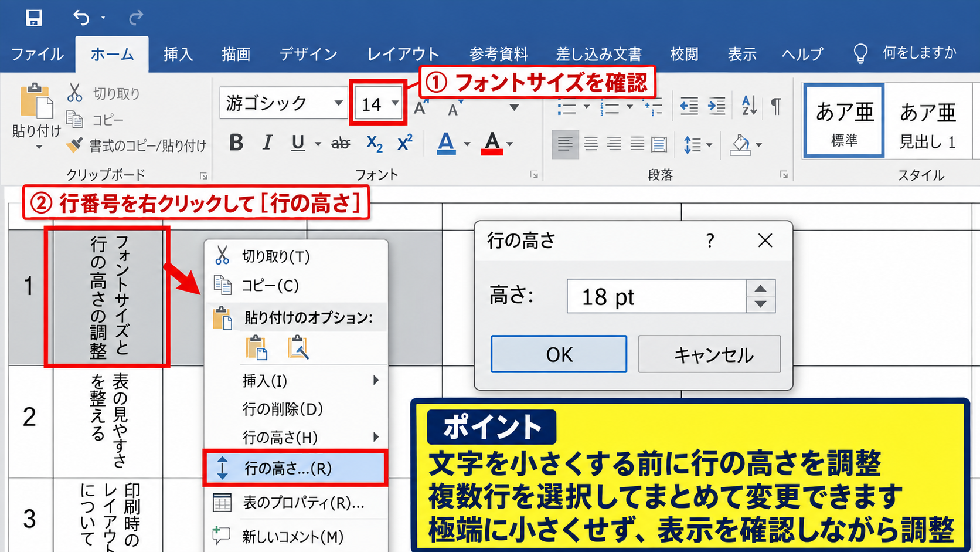Redo the last undone action
The width and height of the screenshot is (980, 552).
pos(136,18)
